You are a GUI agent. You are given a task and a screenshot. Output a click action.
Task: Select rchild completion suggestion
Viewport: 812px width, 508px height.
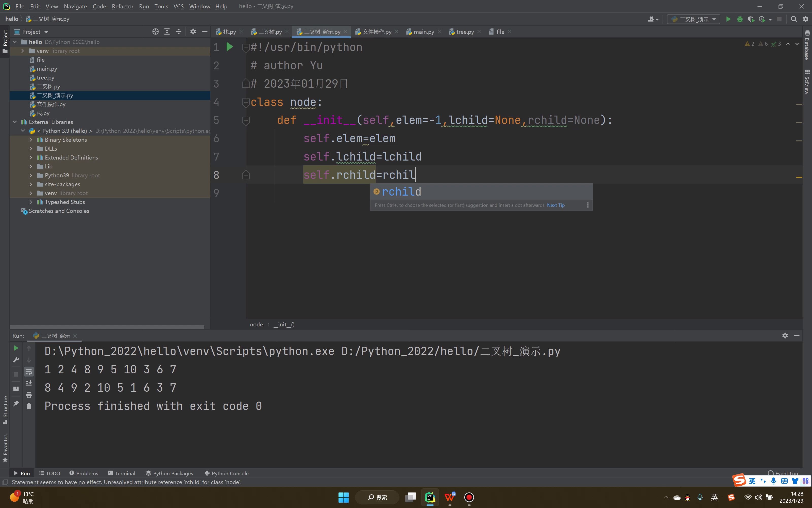[481, 192]
